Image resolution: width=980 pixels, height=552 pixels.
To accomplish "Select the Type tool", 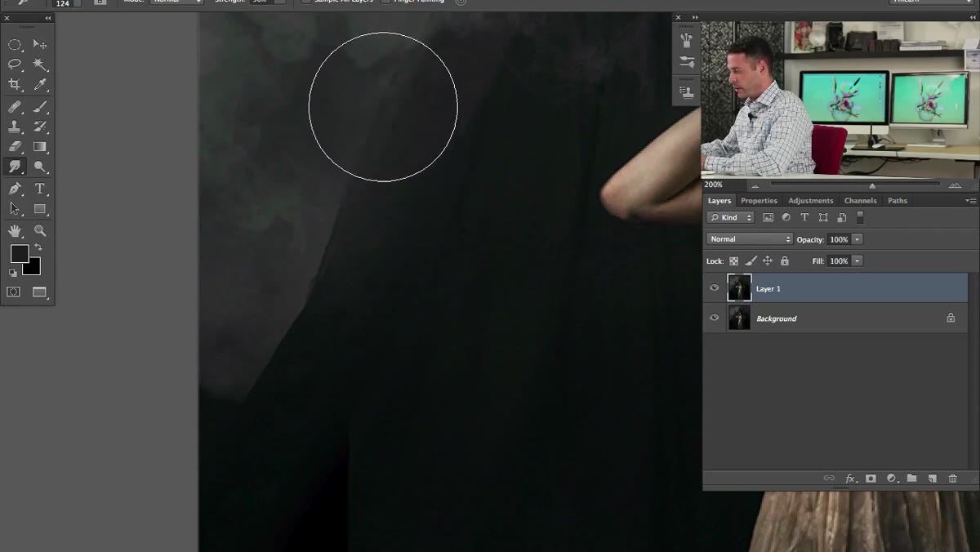I will (39, 189).
